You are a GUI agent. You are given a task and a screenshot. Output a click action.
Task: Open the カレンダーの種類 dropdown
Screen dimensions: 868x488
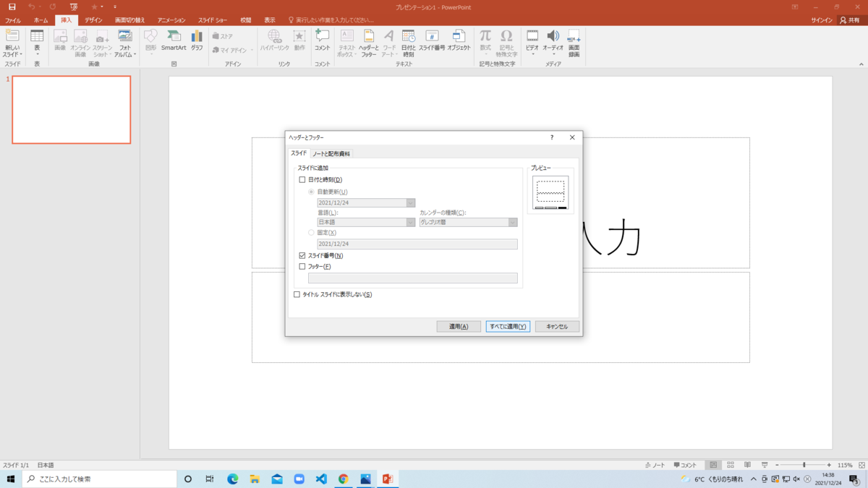coord(511,222)
